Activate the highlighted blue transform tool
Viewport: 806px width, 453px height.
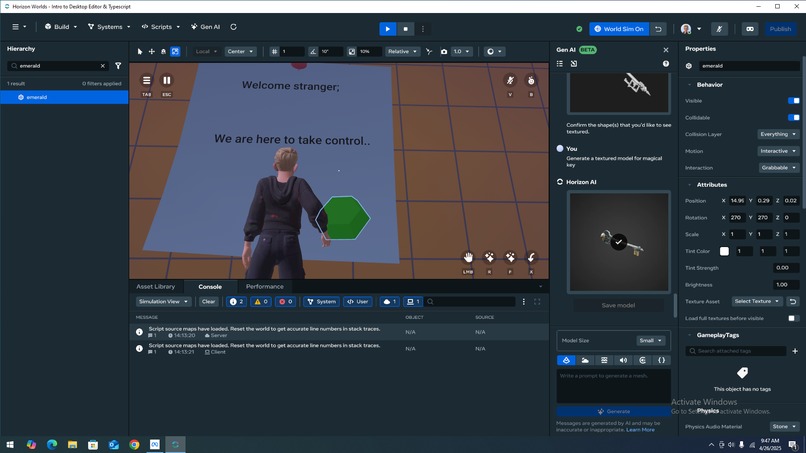pyautogui.click(x=175, y=51)
